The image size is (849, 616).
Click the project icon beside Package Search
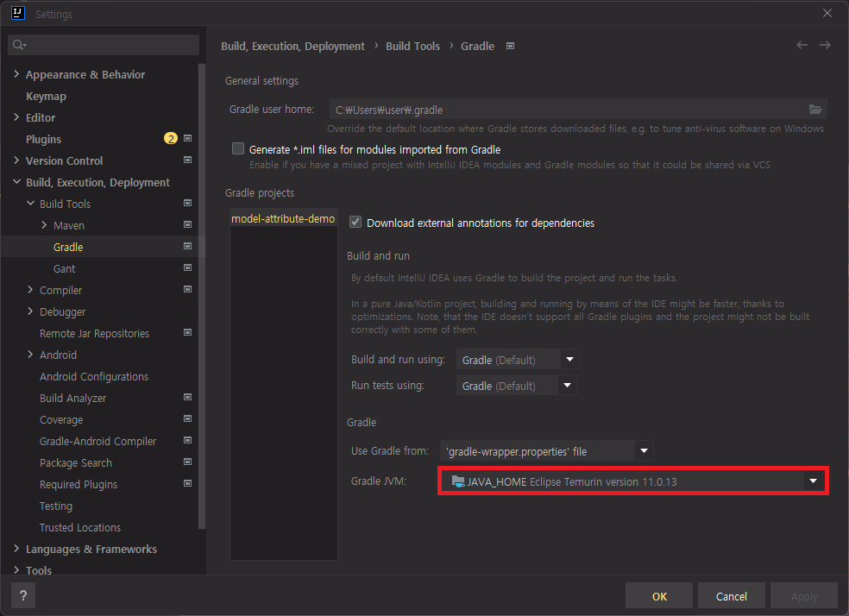[188, 462]
